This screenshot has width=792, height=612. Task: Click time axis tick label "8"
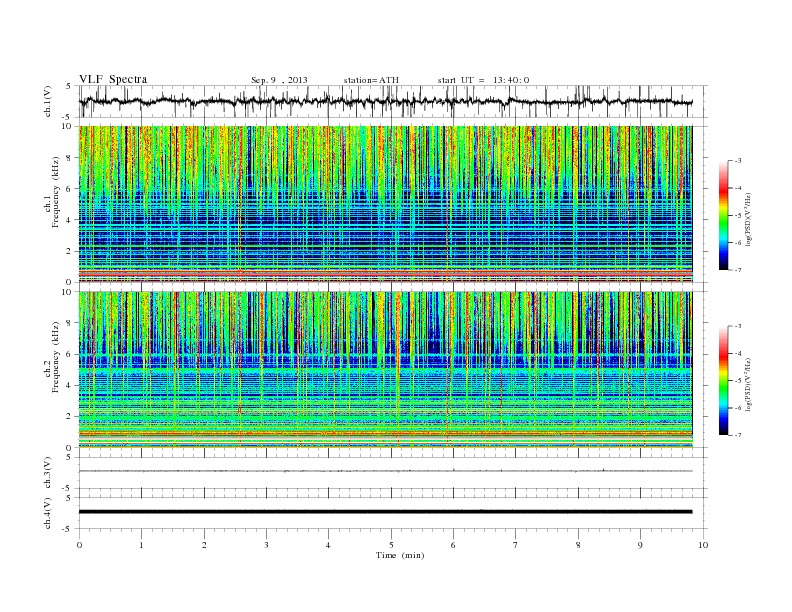(578, 545)
